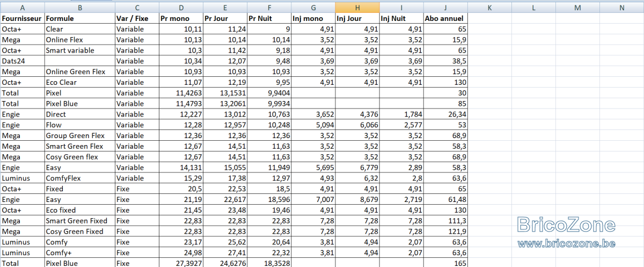Click the Abo annuel header cell
The width and height of the screenshot is (644, 267).
tap(445, 18)
